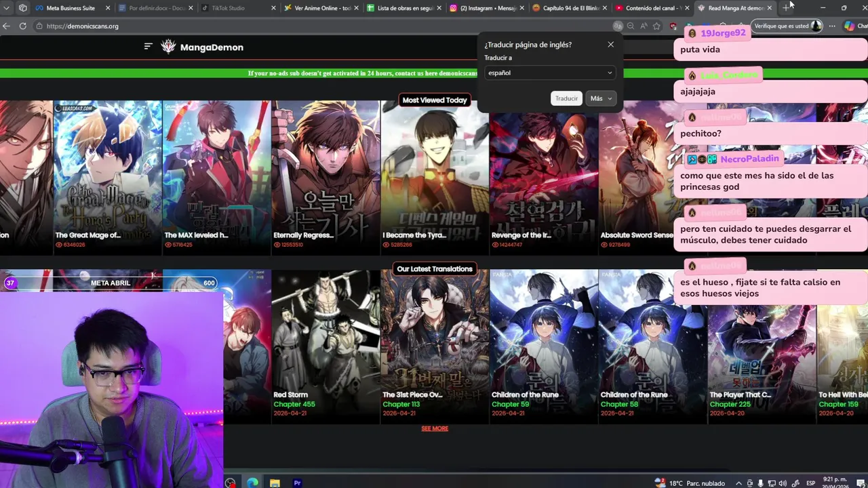Reload the page with the refresh icon
The height and width of the screenshot is (488, 868).
click(x=22, y=26)
